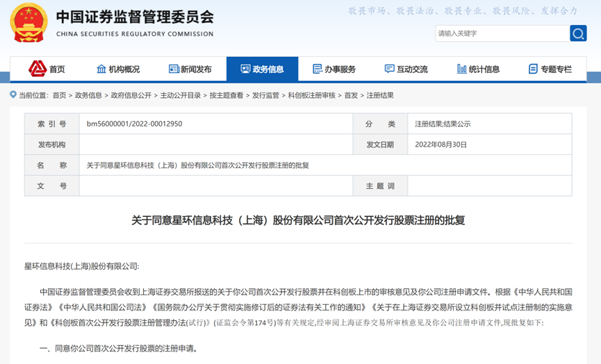Screen dimensions: 601x364
Task: Click the location pin beside 当前位置
Action: click(13, 94)
